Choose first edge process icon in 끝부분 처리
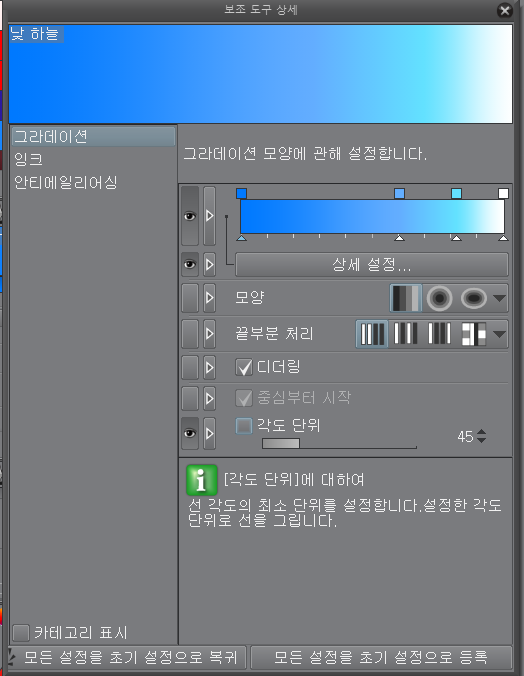The image size is (524, 676). [x=372, y=334]
